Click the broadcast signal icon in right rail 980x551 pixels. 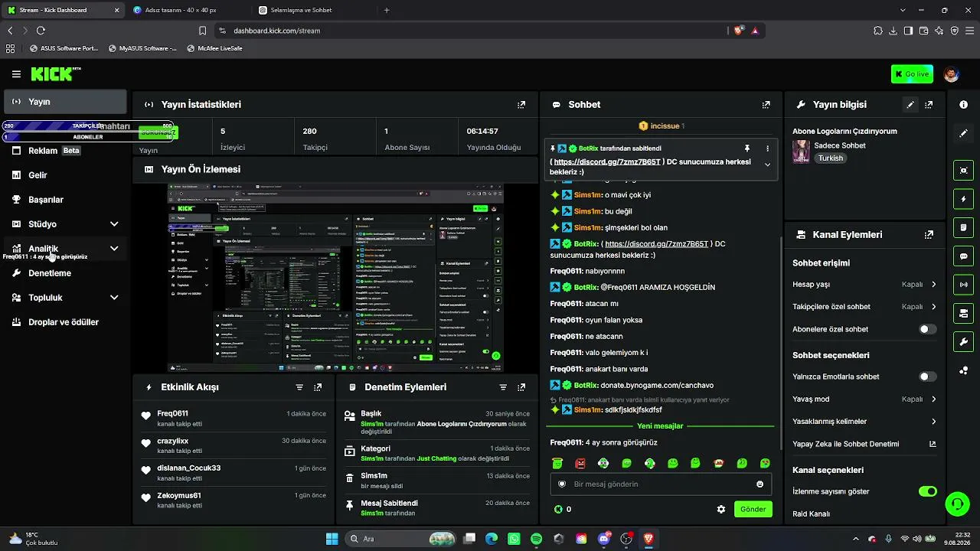tap(963, 285)
